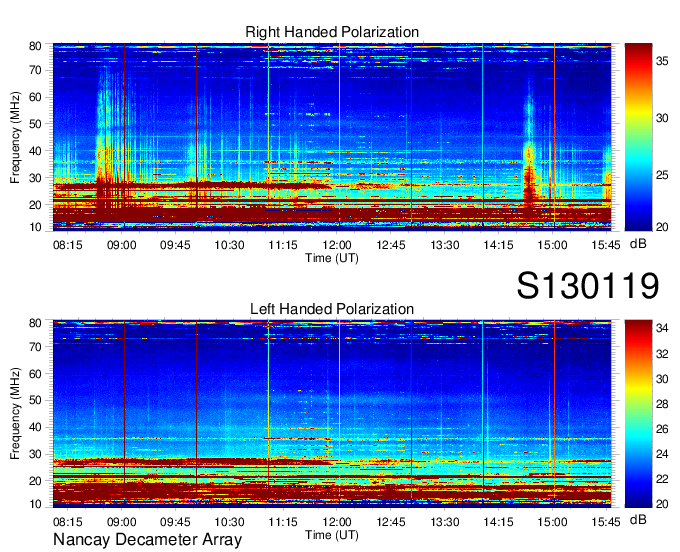680x552 pixels.
Task: Click the 25 value on top colorbar
Action: pyautogui.click(x=662, y=175)
